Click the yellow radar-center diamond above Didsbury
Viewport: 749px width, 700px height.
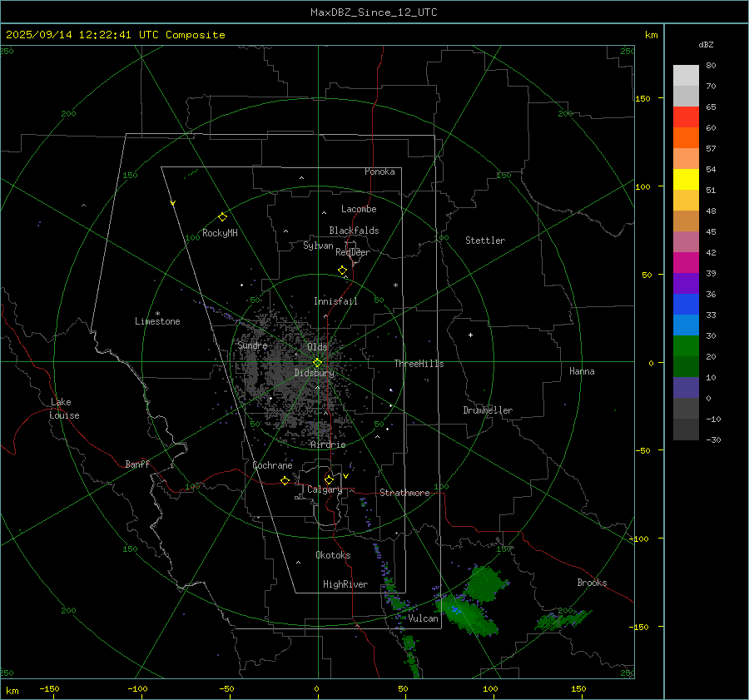tap(317, 363)
